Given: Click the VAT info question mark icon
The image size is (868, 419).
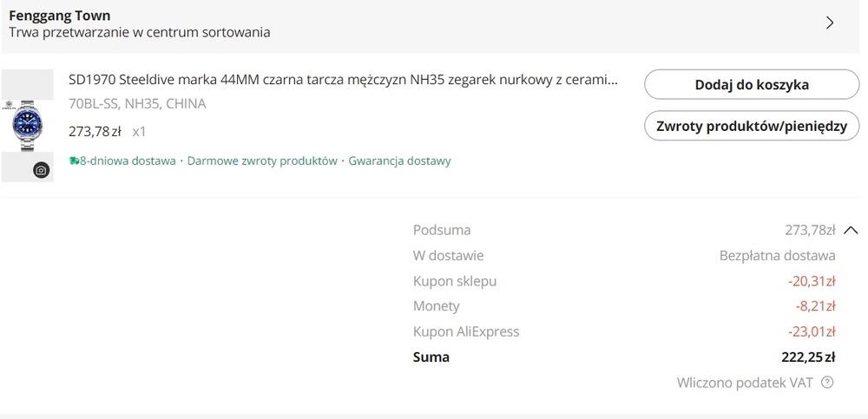Looking at the screenshot, I should pyautogui.click(x=827, y=383).
